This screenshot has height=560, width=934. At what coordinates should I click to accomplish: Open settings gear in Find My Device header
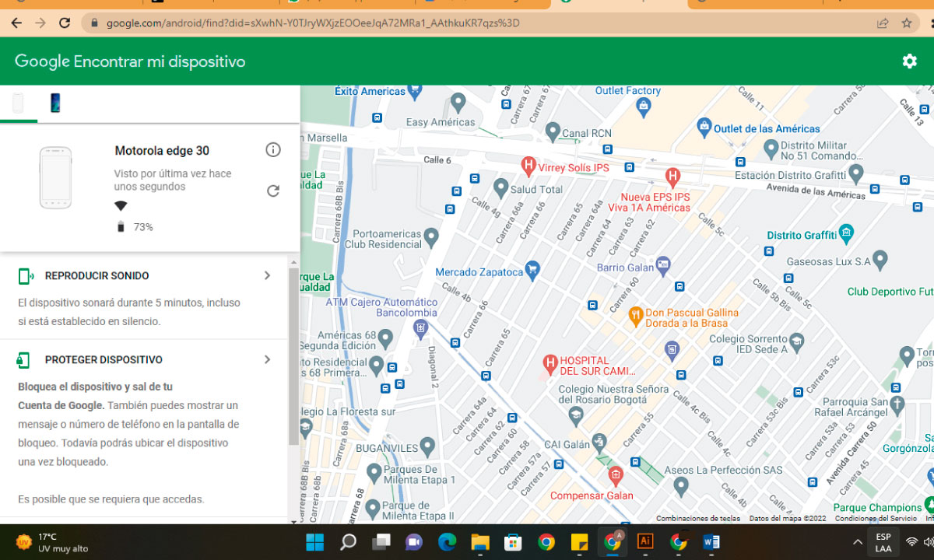tap(909, 61)
